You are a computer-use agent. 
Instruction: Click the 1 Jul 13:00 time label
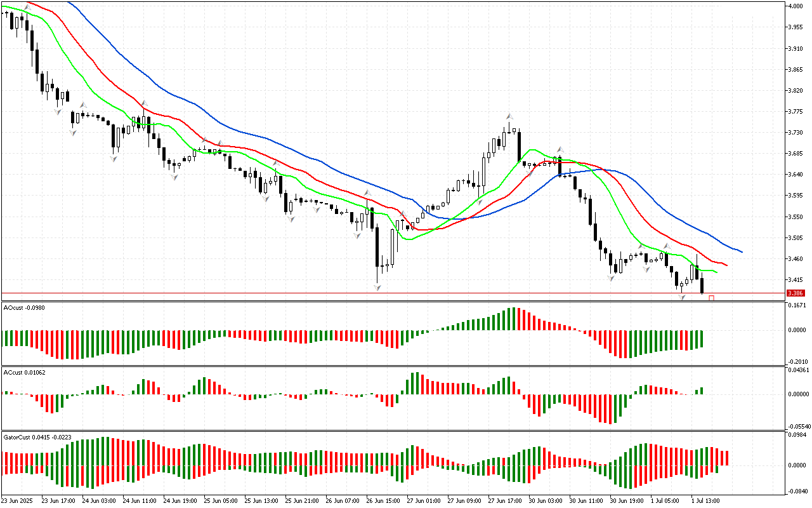click(705, 500)
